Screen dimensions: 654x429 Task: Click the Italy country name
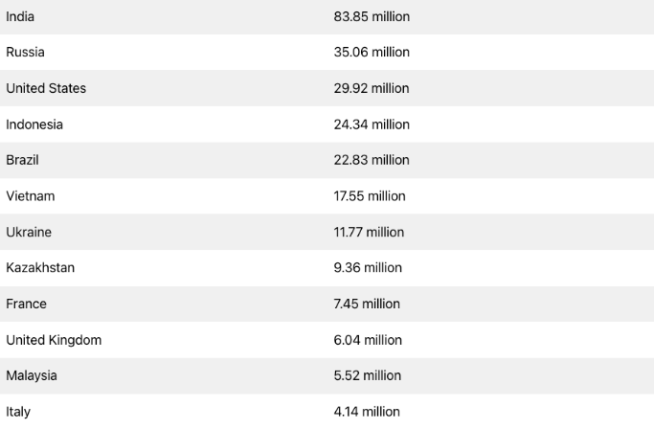(x=19, y=412)
